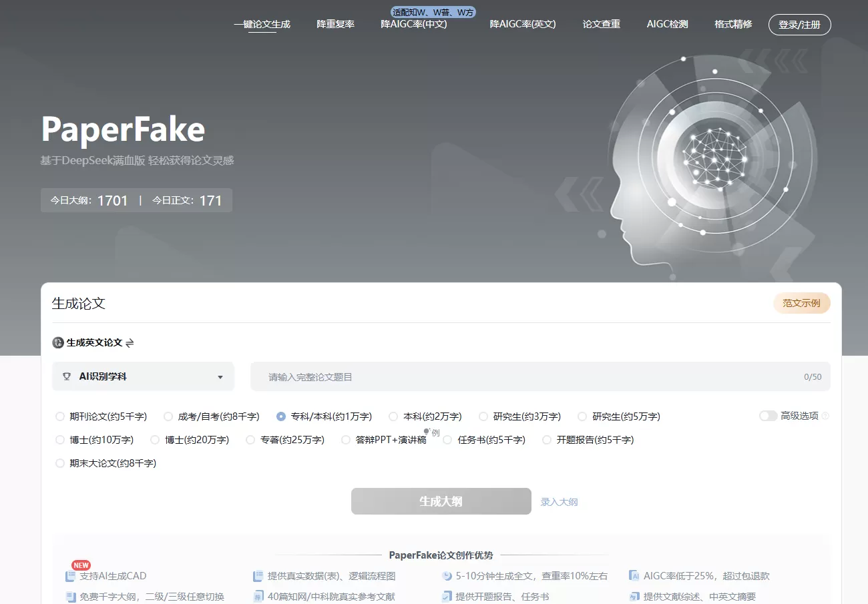Click the 登录/注册 button
The width and height of the screenshot is (868, 604).
(799, 24)
